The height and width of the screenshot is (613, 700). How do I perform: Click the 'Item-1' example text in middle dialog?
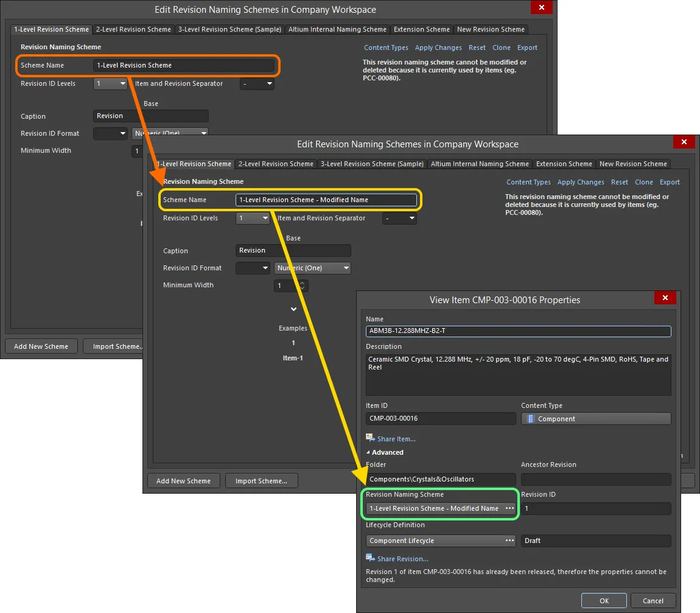pos(293,358)
